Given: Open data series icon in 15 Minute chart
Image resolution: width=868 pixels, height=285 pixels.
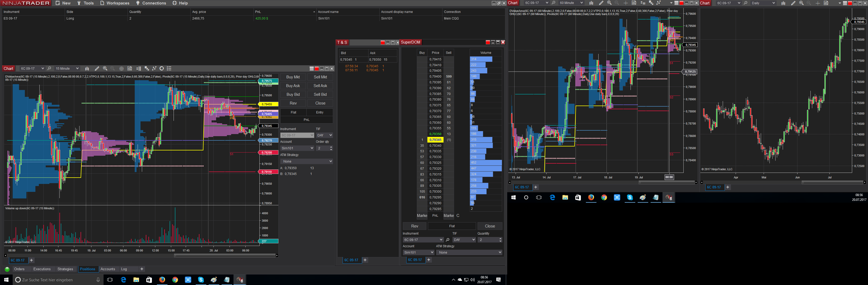Looking at the screenshot, I should pyautogui.click(x=147, y=69).
